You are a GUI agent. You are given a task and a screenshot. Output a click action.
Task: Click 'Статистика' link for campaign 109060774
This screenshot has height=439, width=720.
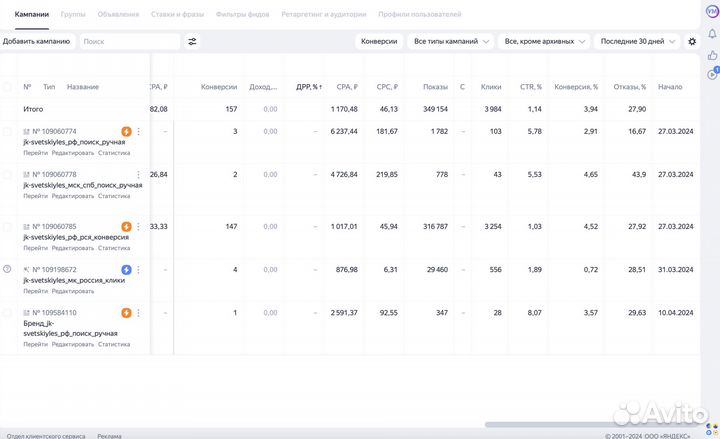[x=114, y=153]
